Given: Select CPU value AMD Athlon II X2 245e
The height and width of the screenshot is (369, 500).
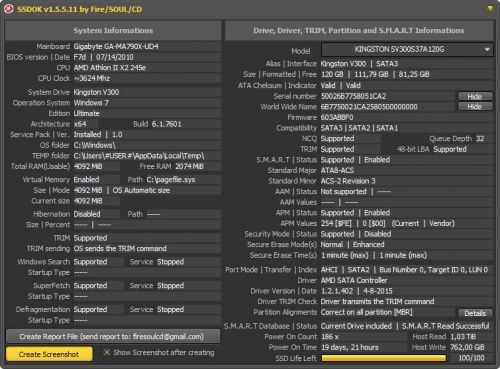Looking at the screenshot, I should pos(110,68).
